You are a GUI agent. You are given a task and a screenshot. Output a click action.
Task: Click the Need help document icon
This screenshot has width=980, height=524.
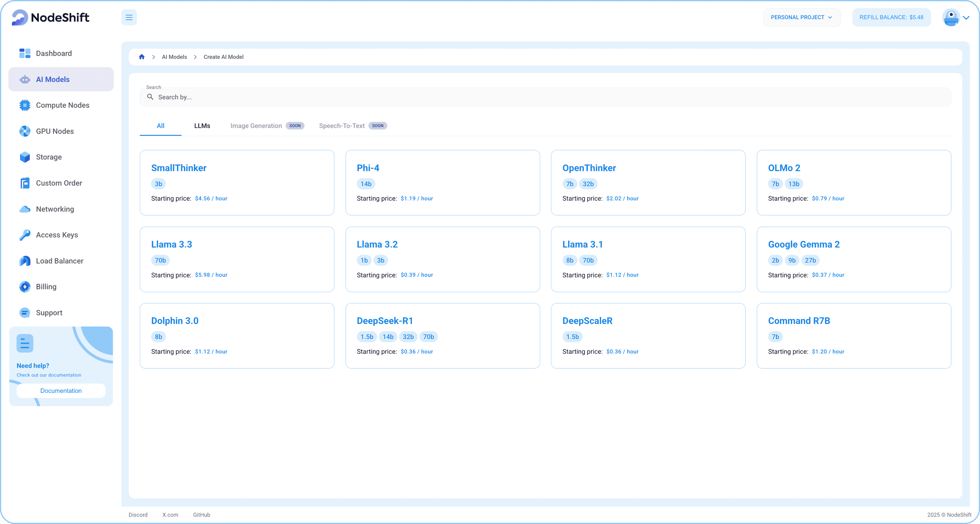pyautogui.click(x=25, y=343)
